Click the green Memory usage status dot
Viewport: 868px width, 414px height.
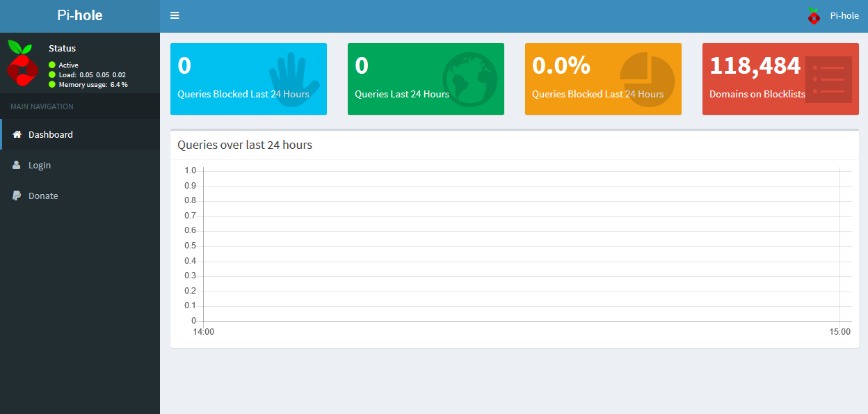point(52,84)
